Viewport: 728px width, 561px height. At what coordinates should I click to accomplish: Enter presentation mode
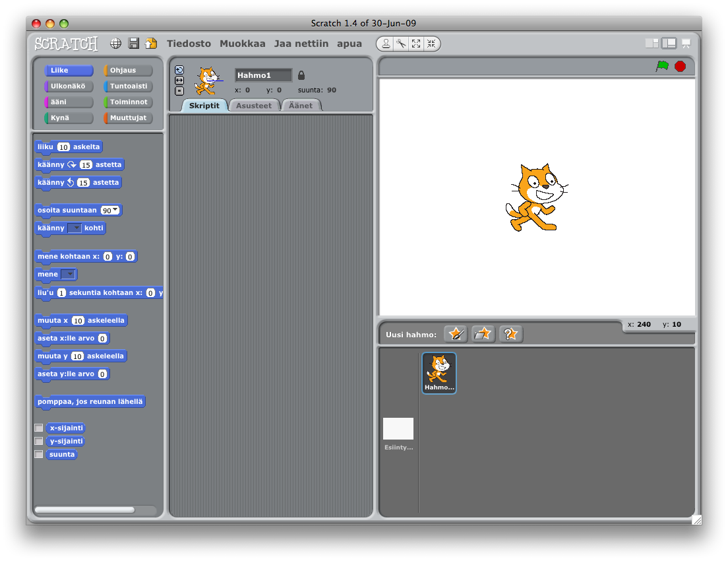tap(686, 43)
